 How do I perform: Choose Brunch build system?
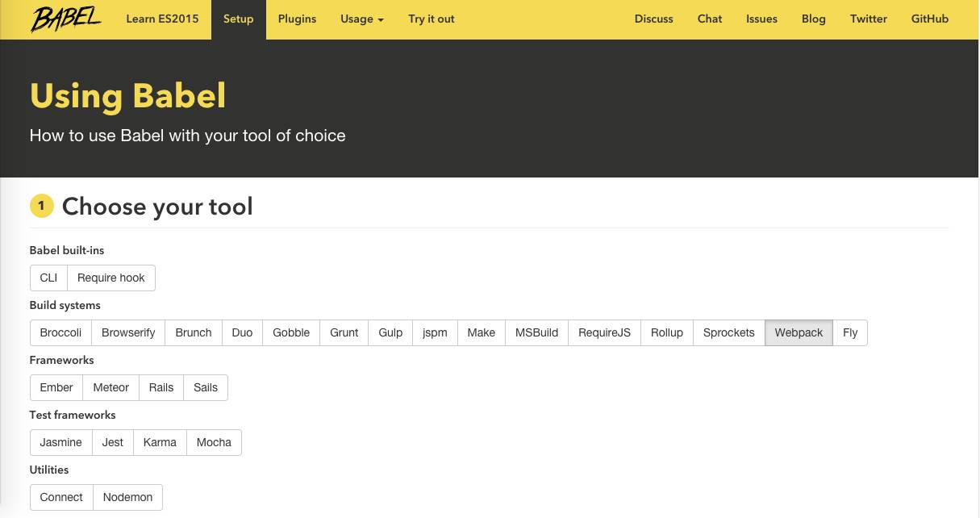pyautogui.click(x=194, y=332)
